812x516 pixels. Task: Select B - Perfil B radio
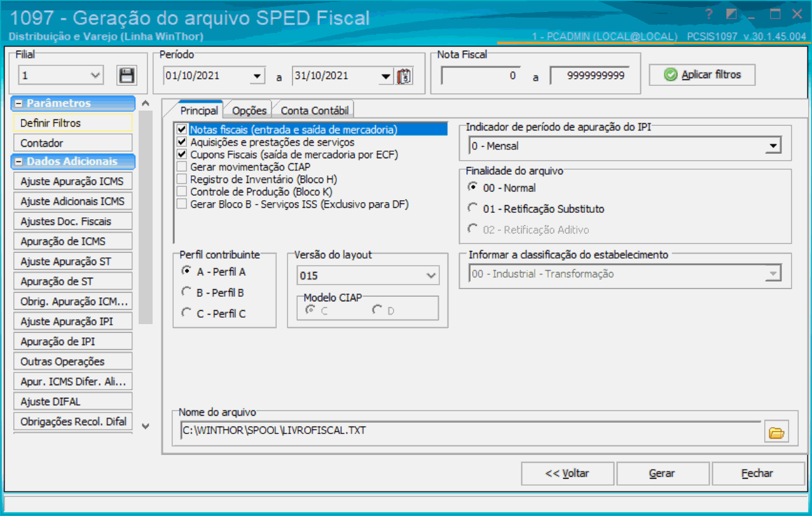tap(186, 292)
